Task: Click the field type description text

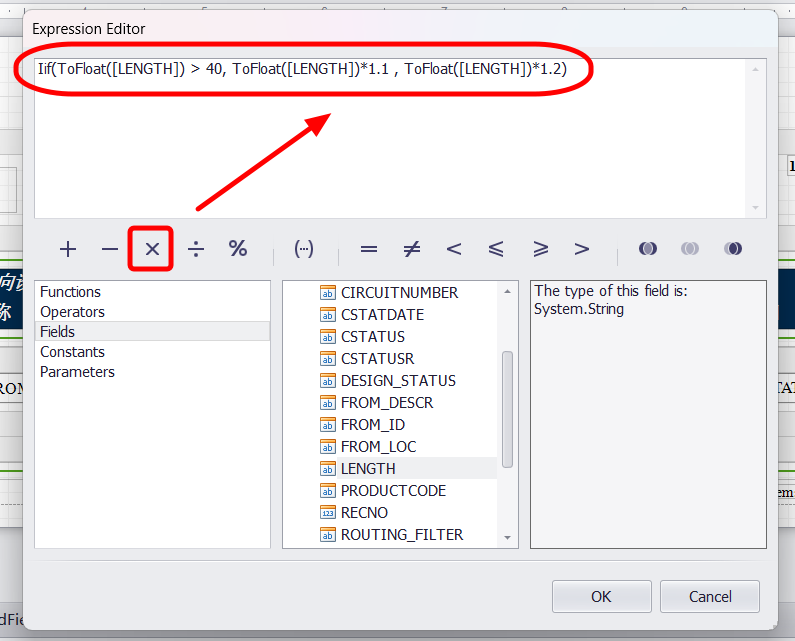Action: click(x=610, y=300)
